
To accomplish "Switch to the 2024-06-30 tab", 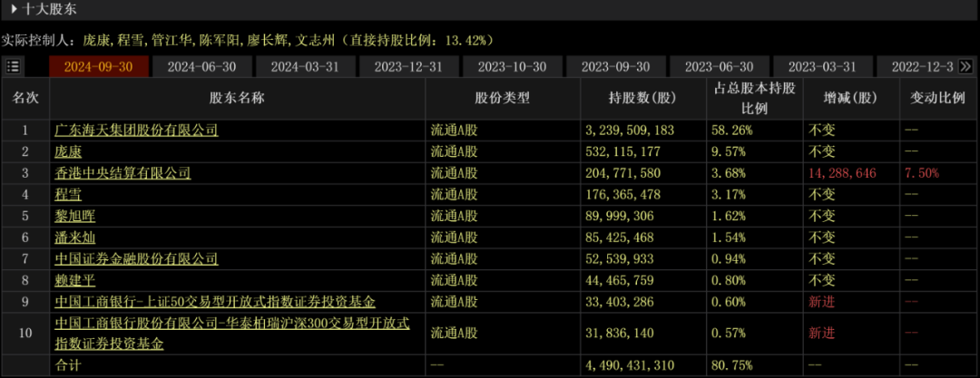I will click(201, 67).
